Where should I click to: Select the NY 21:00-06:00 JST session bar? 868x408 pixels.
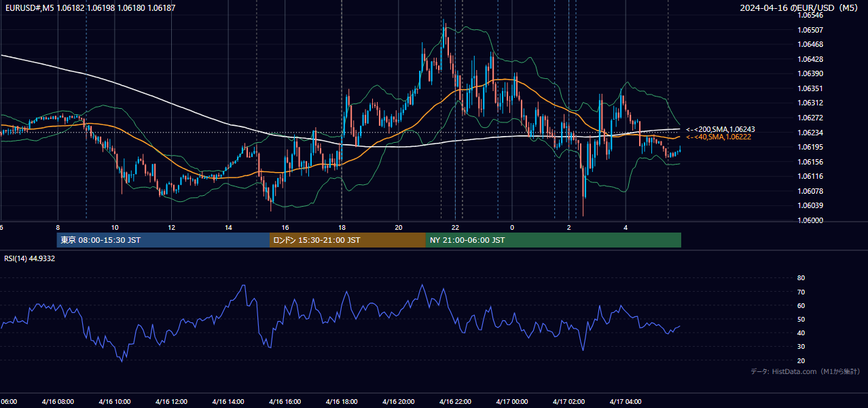(x=554, y=240)
